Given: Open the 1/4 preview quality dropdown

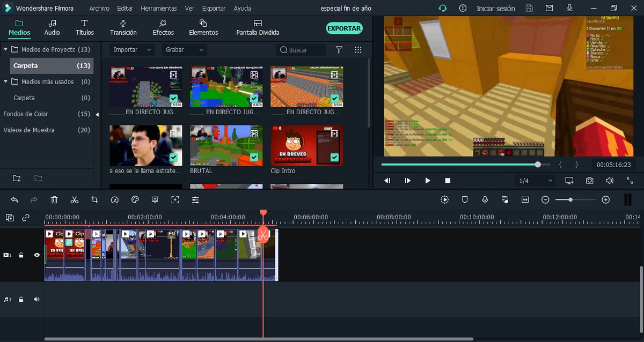Looking at the screenshot, I should (x=535, y=181).
